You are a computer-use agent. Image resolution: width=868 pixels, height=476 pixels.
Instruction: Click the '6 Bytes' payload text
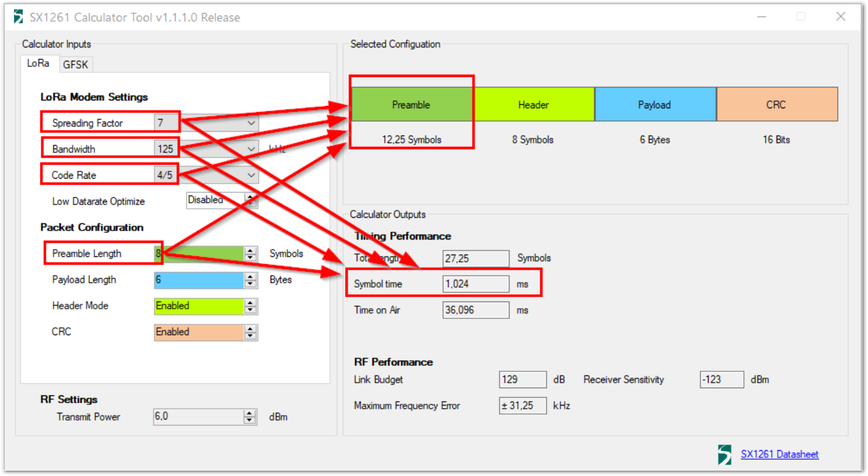point(655,140)
